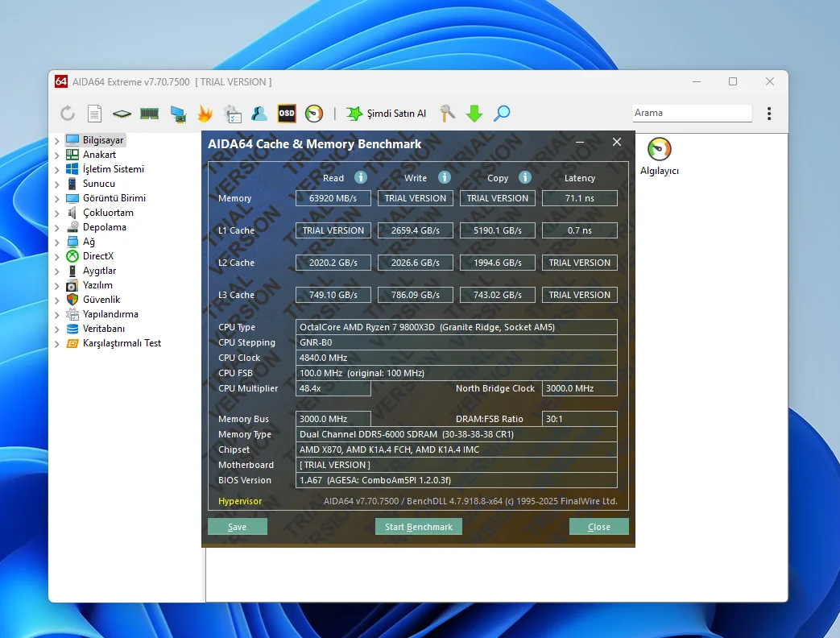The width and height of the screenshot is (840, 638).
Task: Click the magnifier search icon in toolbar
Action: click(x=502, y=114)
